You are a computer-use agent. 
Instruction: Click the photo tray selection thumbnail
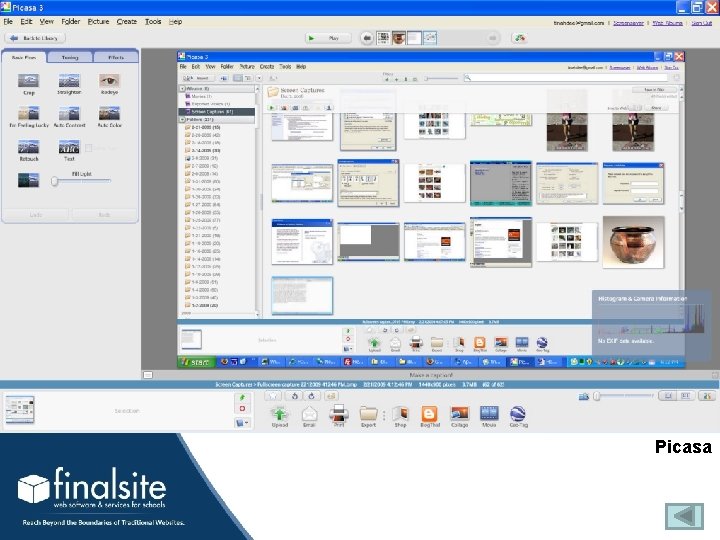coord(19,410)
